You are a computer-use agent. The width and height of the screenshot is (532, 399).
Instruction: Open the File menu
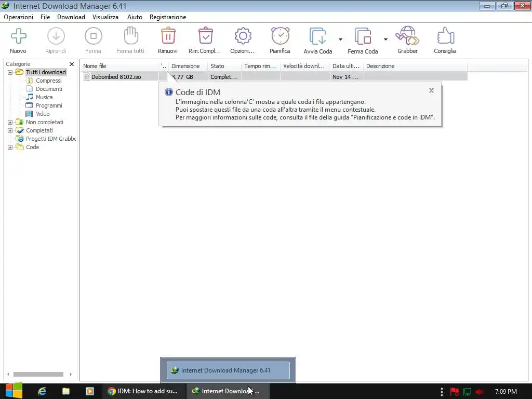[45, 17]
